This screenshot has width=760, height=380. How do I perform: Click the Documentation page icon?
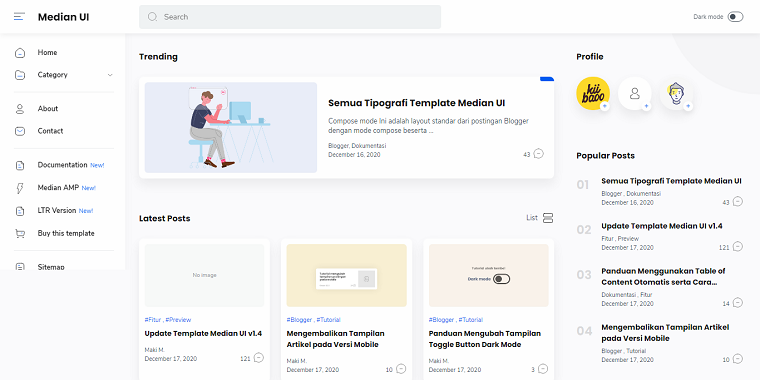[x=20, y=166]
